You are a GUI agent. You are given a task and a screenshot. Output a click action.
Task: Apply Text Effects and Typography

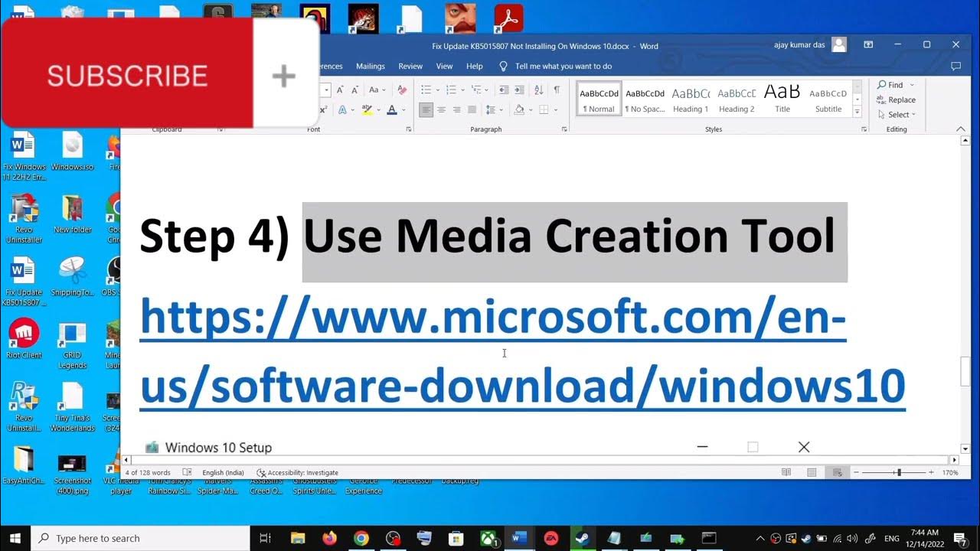pos(344,110)
